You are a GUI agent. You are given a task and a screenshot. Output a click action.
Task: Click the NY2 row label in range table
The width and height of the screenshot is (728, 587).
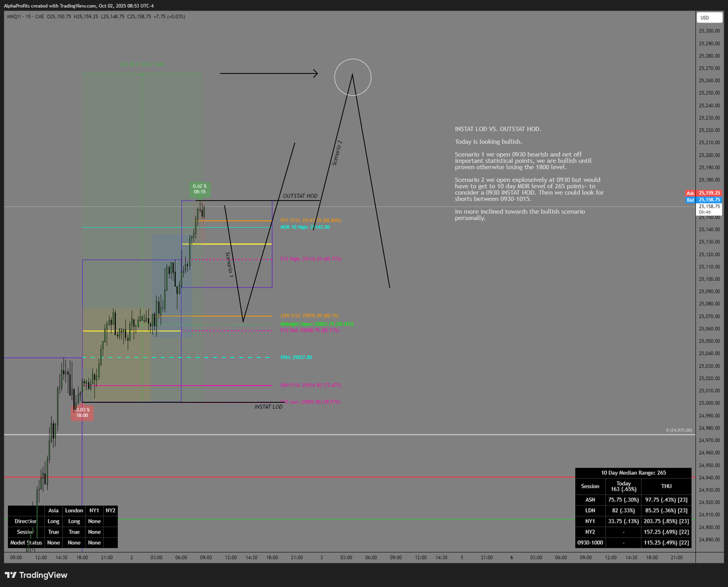click(590, 531)
